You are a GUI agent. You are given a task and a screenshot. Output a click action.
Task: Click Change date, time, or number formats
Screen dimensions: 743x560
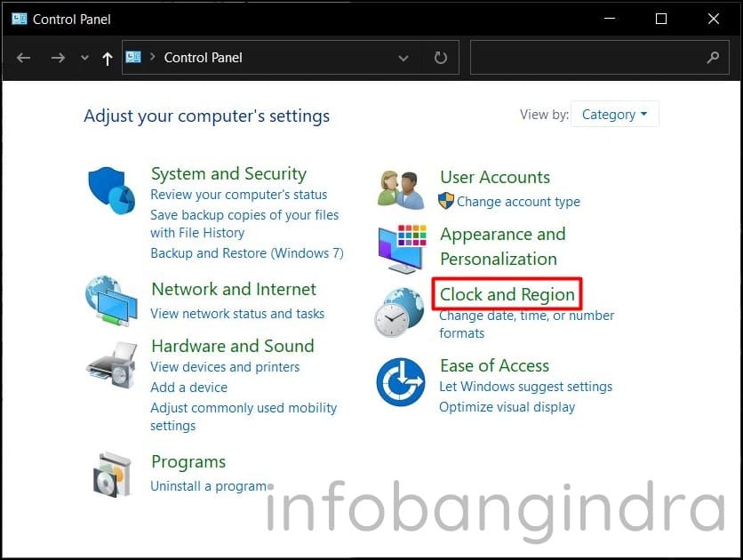526,324
